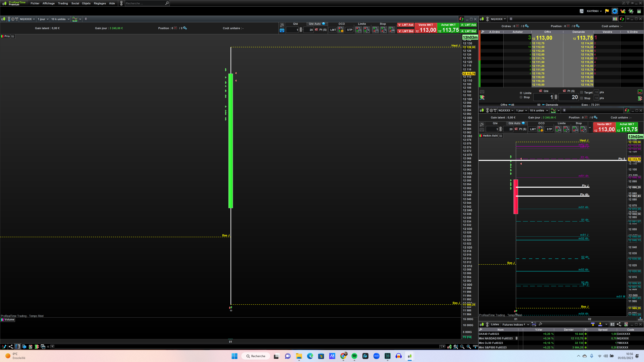Click the wrench settings icon beside Qté
The height and width of the screenshot is (362, 644).
[282, 25]
